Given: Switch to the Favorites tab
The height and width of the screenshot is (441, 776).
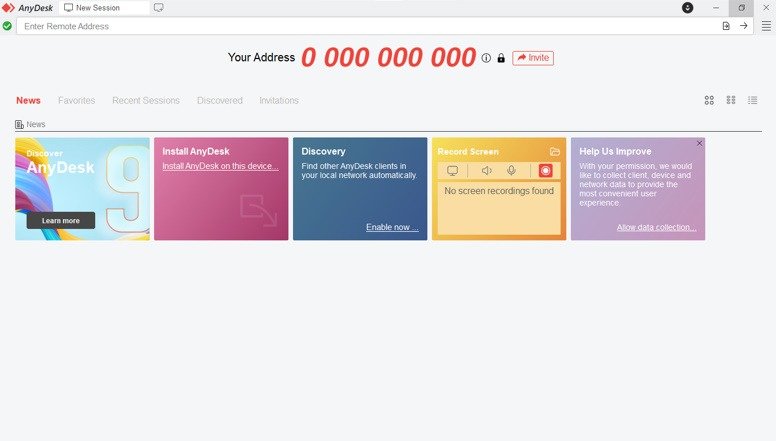Looking at the screenshot, I should point(76,100).
